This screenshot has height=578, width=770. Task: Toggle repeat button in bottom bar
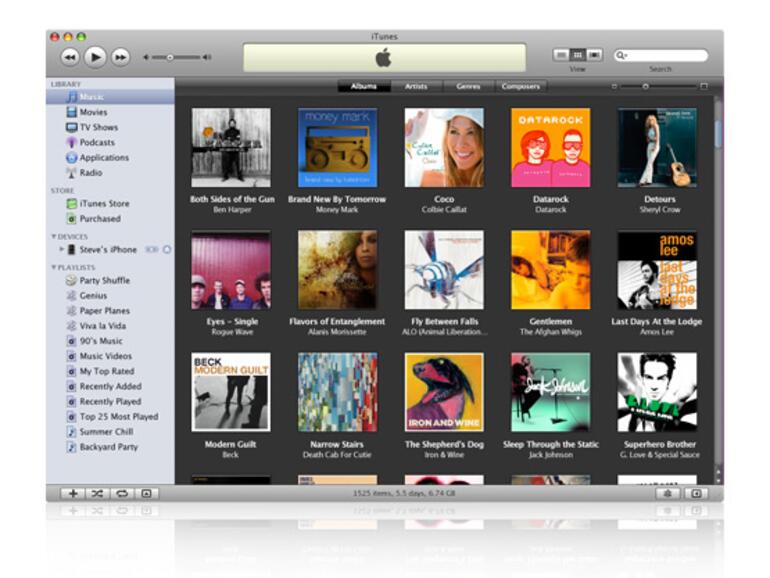point(122,494)
